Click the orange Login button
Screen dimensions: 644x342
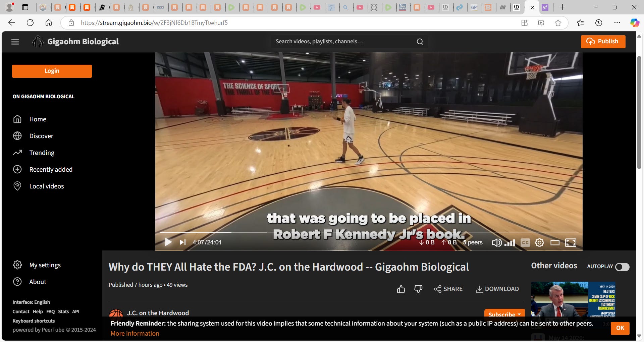click(52, 71)
